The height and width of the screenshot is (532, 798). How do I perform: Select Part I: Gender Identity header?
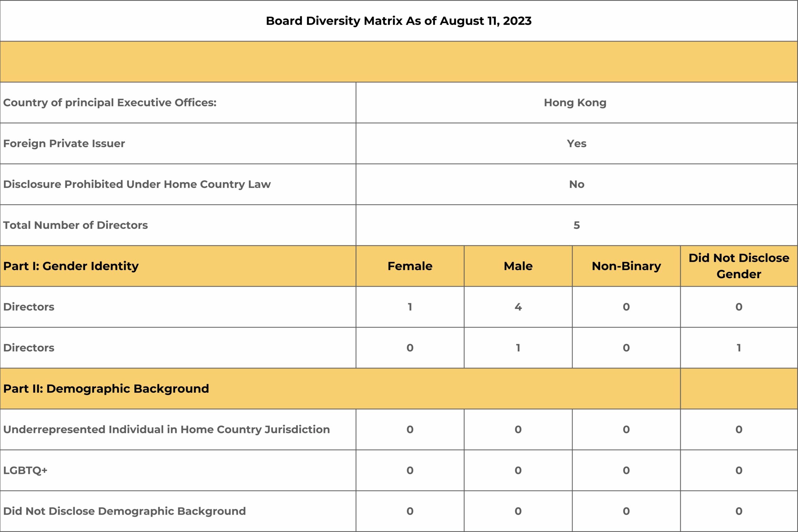tap(71, 266)
